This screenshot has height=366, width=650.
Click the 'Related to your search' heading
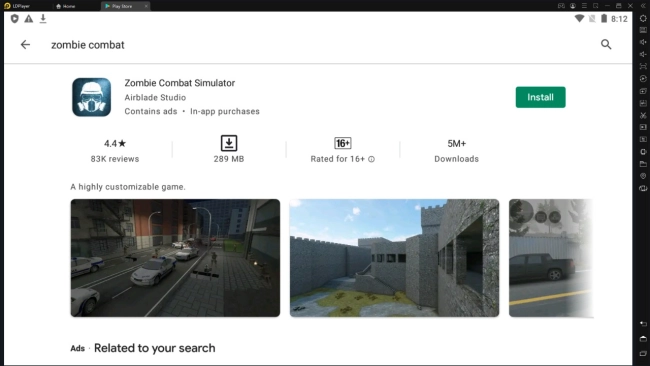coord(155,348)
